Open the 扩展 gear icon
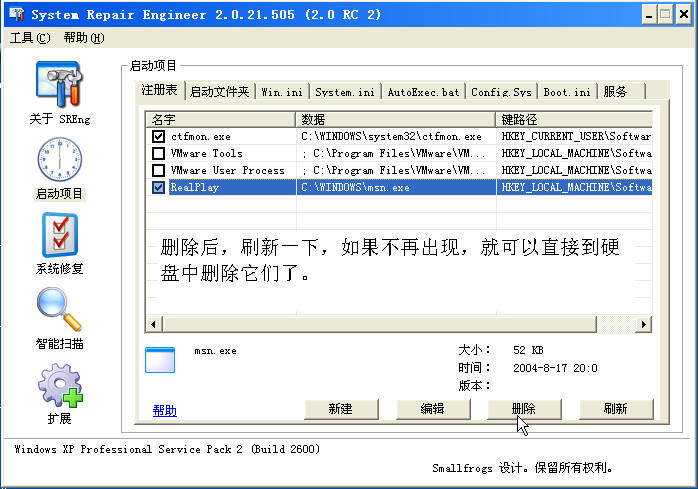Screen dimensions: 698x489 (x=60, y=386)
